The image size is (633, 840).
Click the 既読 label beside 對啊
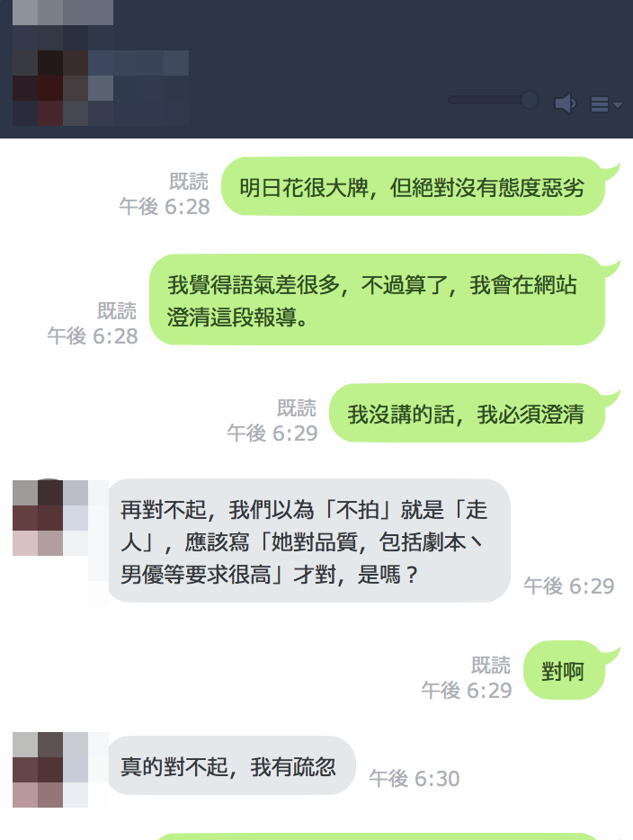tap(491, 665)
